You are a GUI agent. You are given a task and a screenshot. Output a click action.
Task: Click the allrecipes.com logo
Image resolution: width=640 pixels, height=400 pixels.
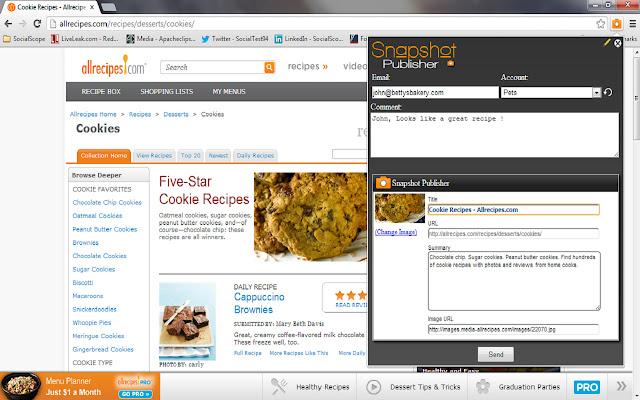click(113, 67)
